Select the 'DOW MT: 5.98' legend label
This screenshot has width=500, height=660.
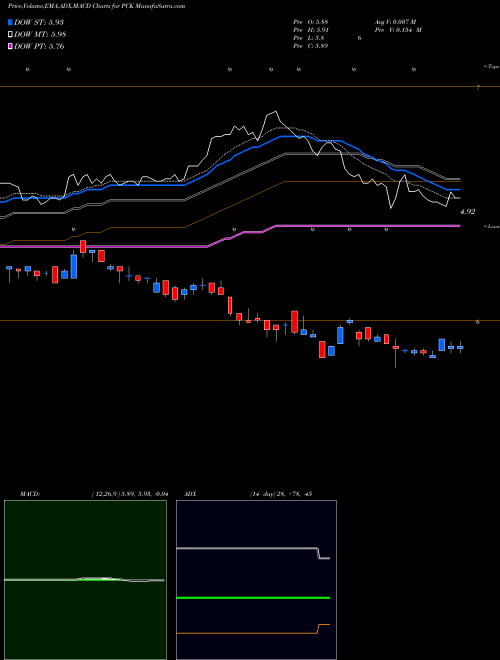[40, 35]
